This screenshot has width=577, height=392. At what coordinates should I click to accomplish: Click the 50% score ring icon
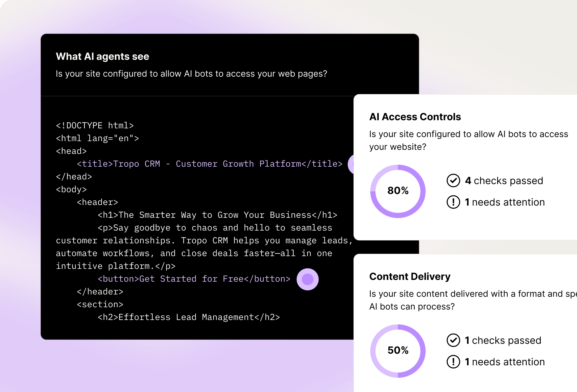pos(398,350)
